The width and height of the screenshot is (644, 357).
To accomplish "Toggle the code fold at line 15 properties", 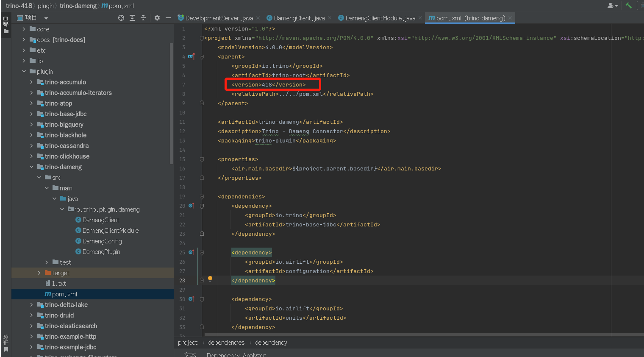I will point(202,159).
